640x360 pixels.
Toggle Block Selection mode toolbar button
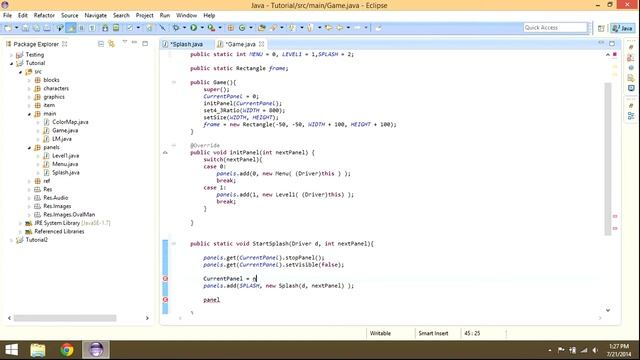[x=82, y=28]
